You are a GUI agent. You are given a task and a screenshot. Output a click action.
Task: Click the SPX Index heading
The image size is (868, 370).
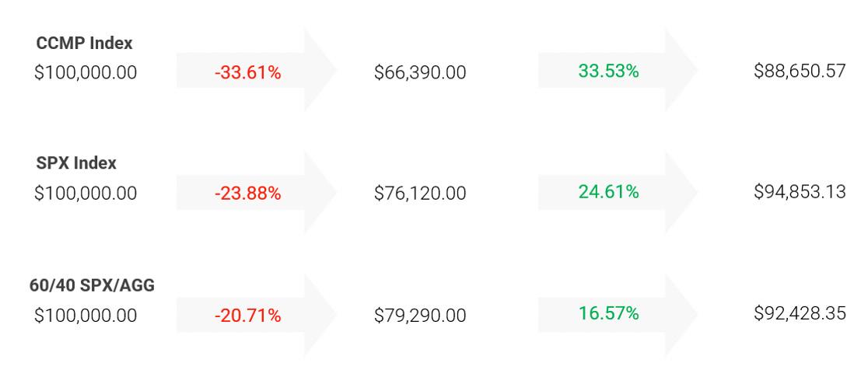tap(76, 163)
